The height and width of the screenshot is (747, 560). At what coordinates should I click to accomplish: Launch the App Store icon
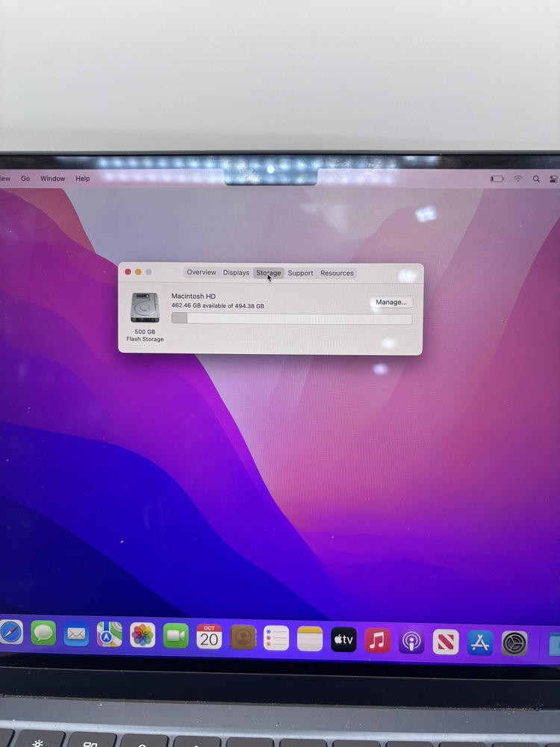(480, 642)
